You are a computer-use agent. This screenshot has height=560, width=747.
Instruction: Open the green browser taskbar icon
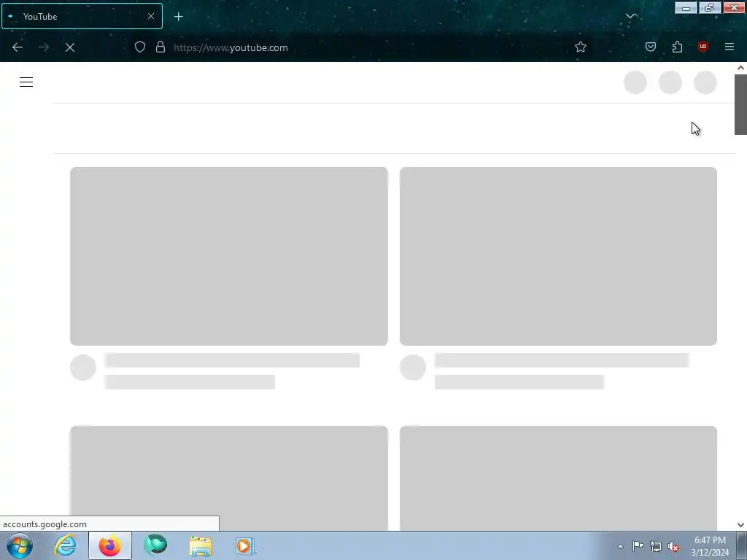point(155,545)
